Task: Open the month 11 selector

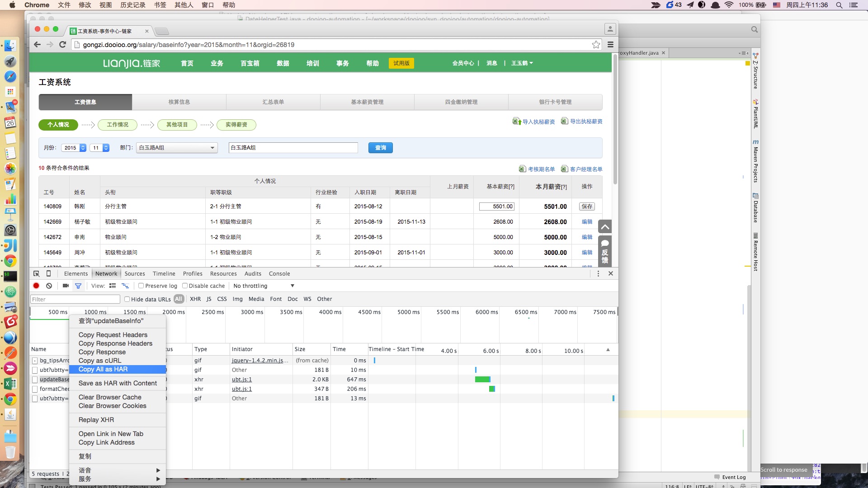Action: click(x=100, y=148)
